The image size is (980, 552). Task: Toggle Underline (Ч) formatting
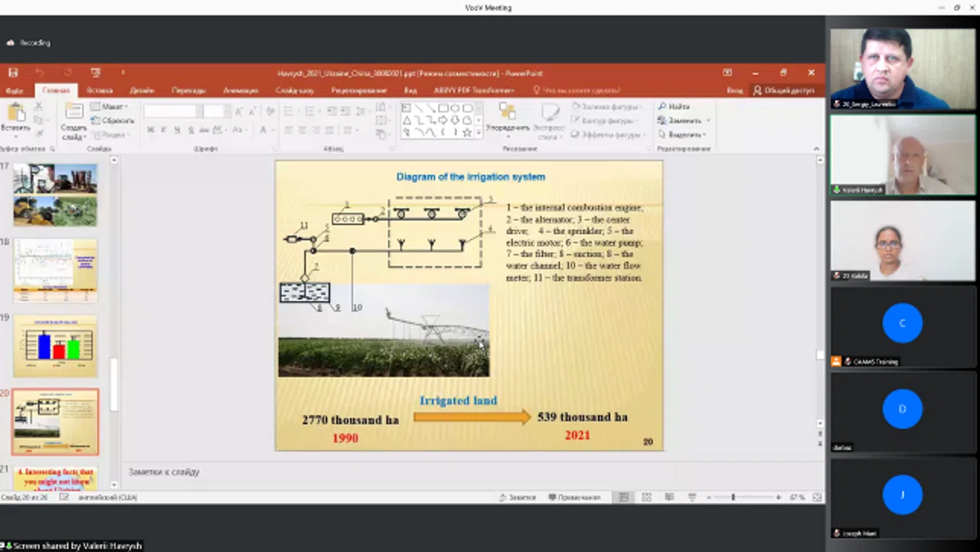178,130
